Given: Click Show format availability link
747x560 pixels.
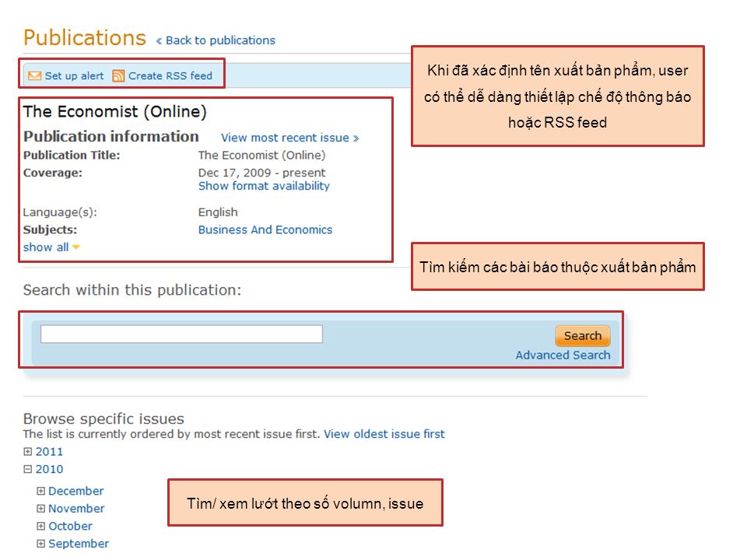Looking at the screenshot, I should 264,186.
